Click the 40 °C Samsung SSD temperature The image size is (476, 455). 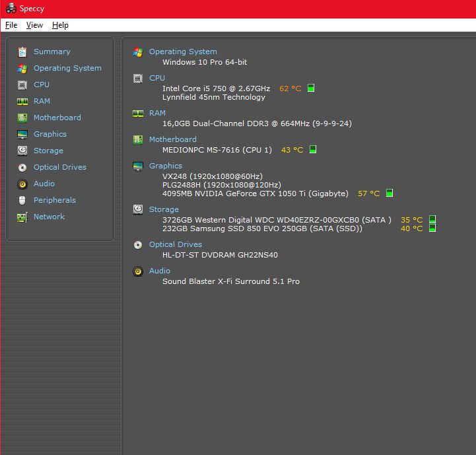(412, 228)
